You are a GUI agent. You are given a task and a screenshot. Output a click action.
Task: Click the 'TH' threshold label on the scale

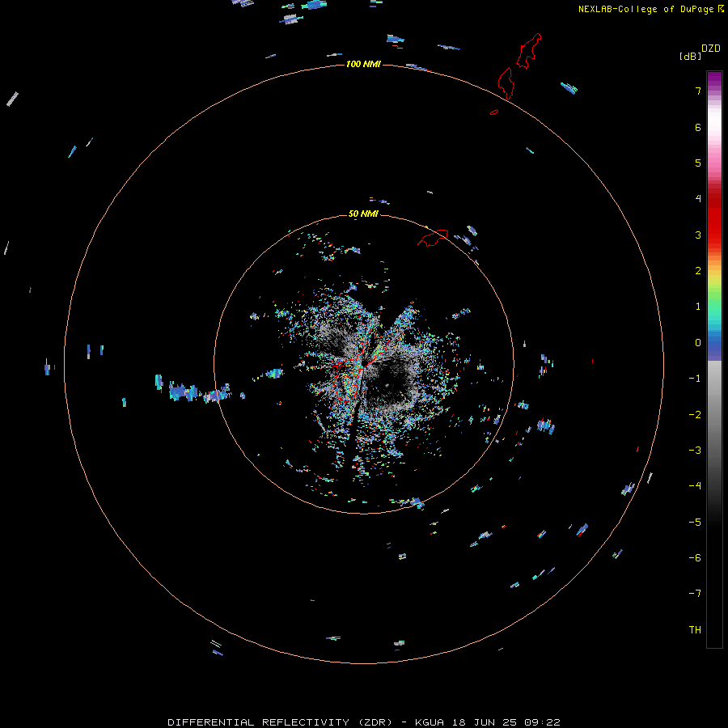[x=695, y=630]
